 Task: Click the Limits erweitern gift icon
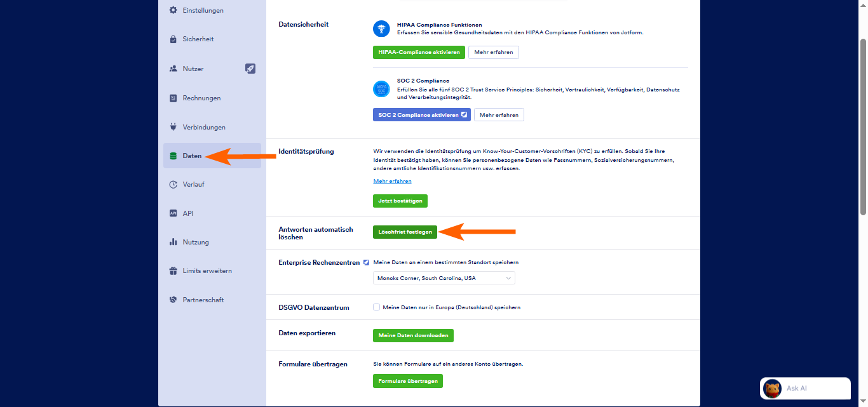pyautogui.click(x=173, y=271)
